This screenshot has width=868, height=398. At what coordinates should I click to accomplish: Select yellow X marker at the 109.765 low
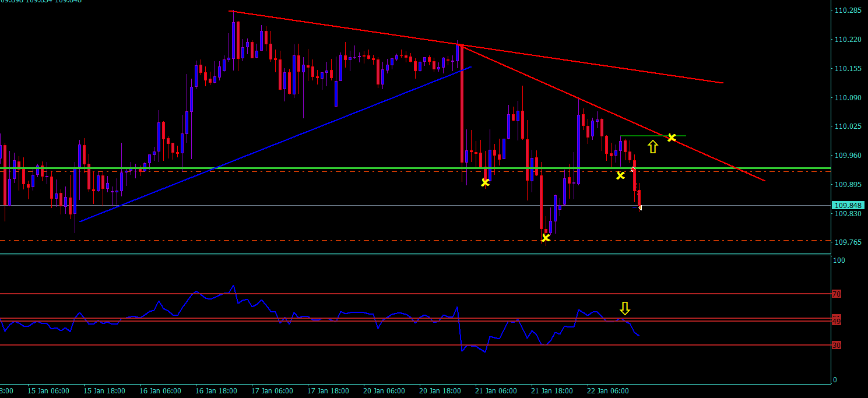tap(546, 238)
